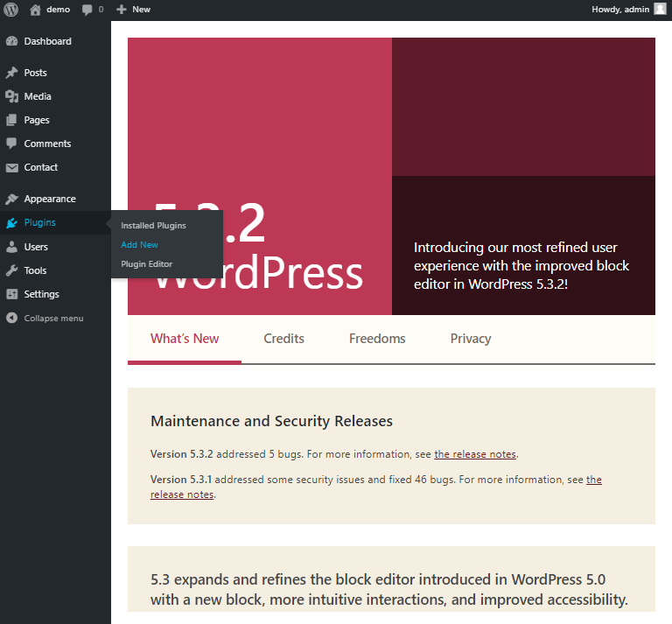This screenshot has height=624, width=672.
Task: Open the comments bubble icon in admin bar
Action: [87, 10]
